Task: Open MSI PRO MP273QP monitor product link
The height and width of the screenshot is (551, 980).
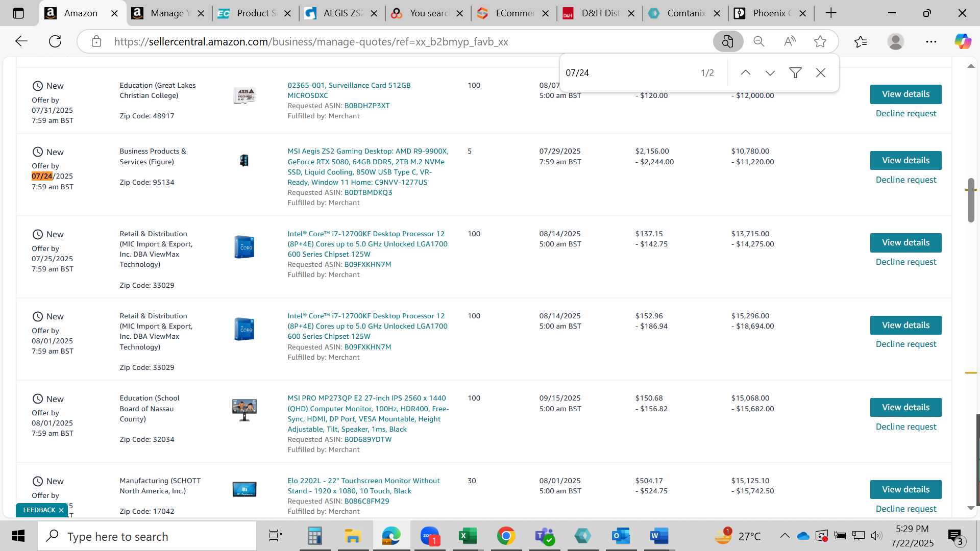Action: (368, 414)
